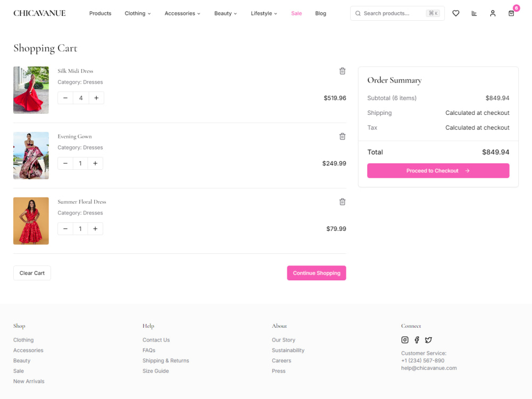
Task: Click phone number +1 (234) 567-890
Action: click(422, 361)
